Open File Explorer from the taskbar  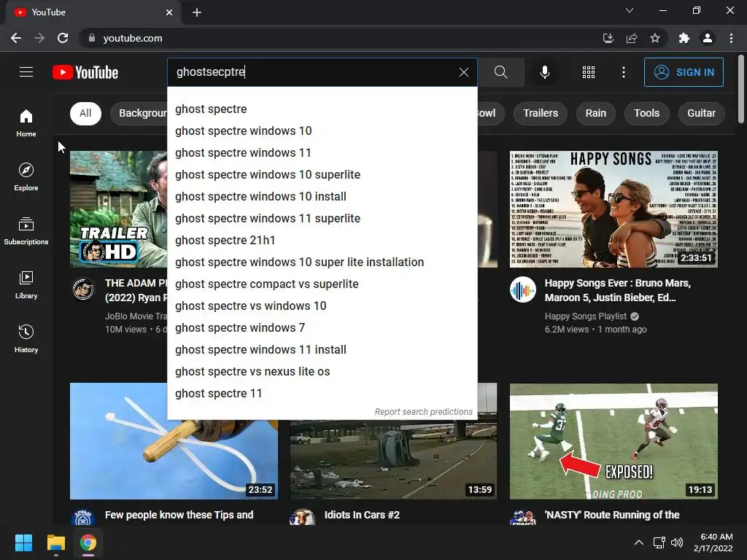(55, 542)
